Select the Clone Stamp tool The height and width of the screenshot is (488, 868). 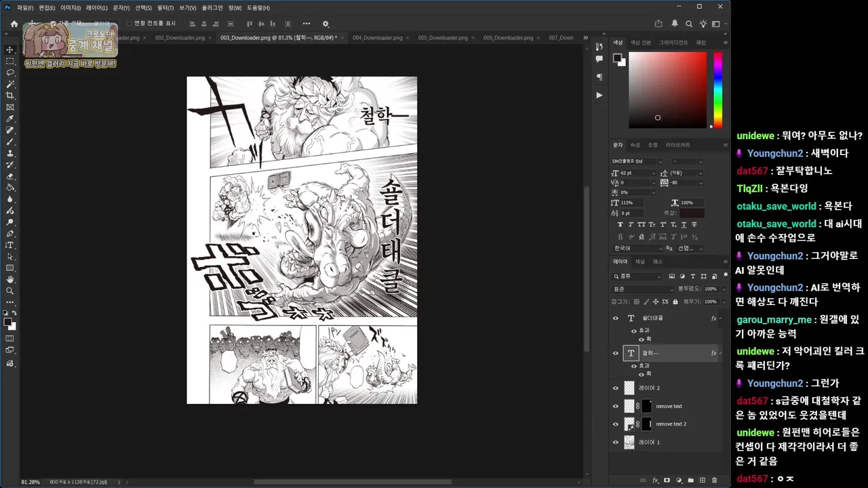[9, 153]
